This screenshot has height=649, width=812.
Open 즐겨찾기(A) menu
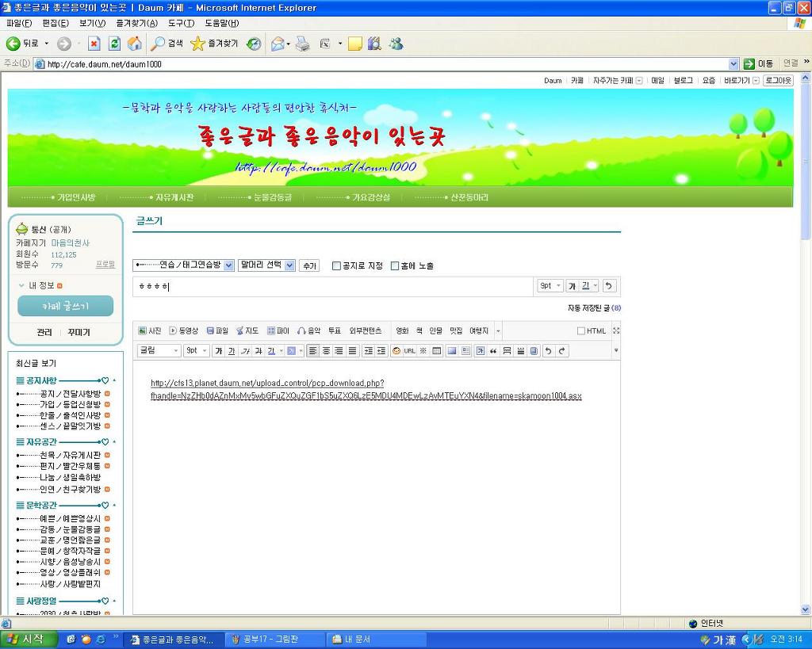136,23
